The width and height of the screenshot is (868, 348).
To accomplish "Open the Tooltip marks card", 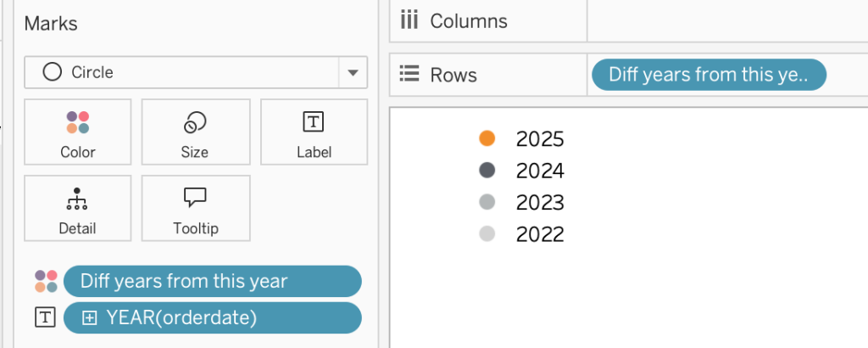I will (x=196, y=208).
